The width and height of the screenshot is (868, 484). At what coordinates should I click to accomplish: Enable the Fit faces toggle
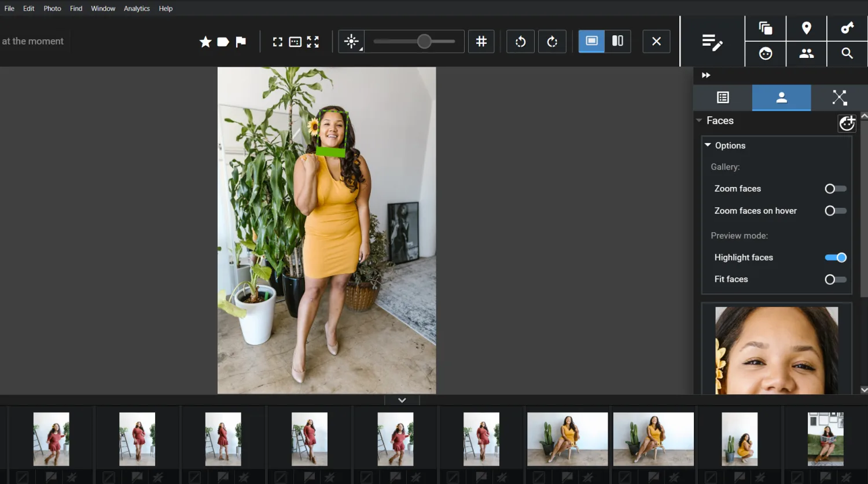point(835,280)
